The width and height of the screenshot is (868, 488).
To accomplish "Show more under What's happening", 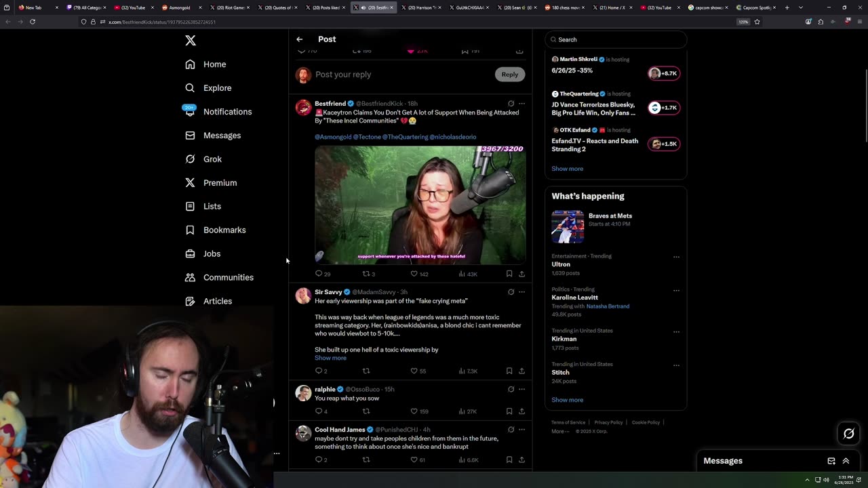I will tap(567, 400).
